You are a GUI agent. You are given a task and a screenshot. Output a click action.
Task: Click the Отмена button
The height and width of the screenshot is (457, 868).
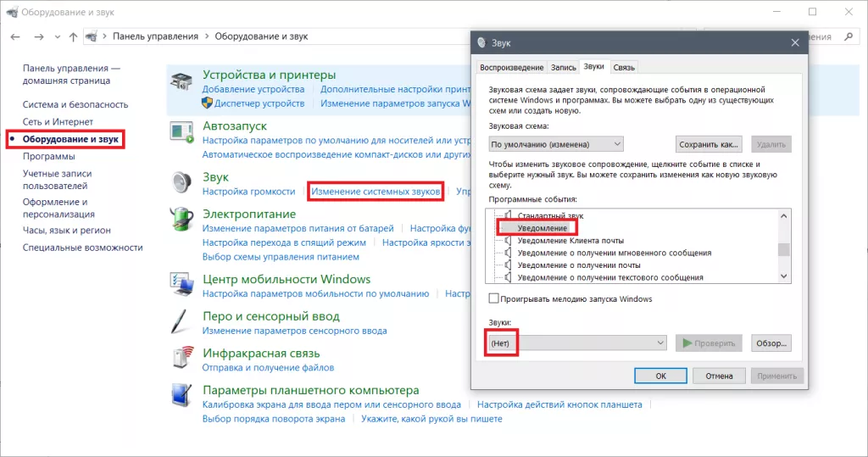point(719,376)
